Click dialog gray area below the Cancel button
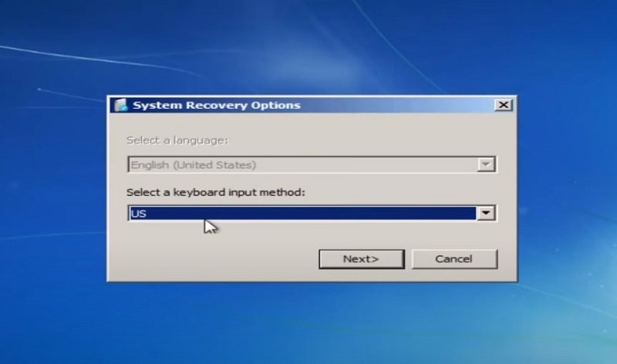The height and width of the screenshot is (364, 617). click(453, 275)
